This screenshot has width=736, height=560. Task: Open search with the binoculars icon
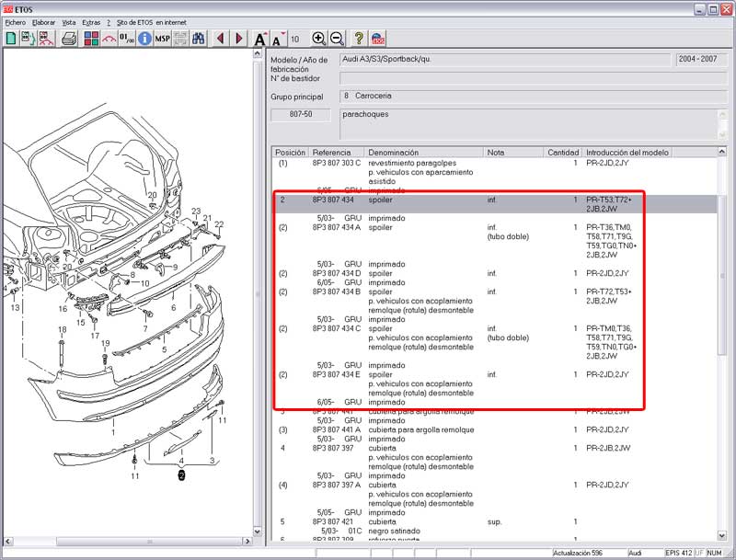tap(198, 39)
